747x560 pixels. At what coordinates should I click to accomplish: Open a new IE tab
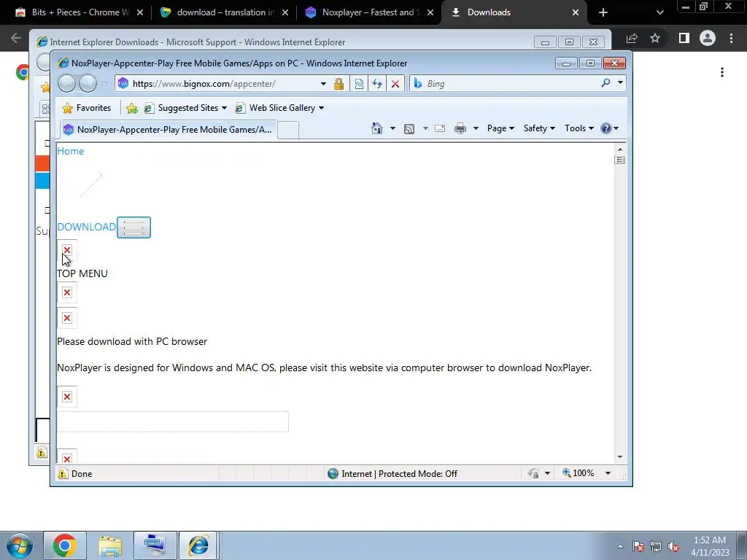point(287,130)
